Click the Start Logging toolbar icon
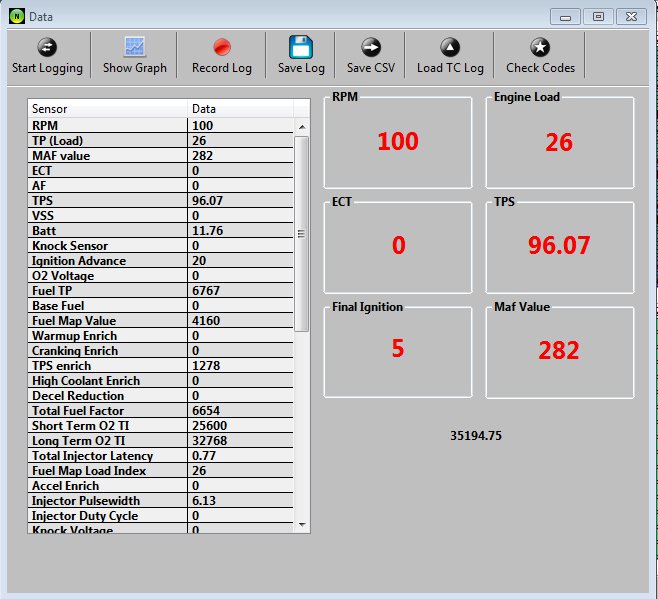 click(x=47, y=47)
